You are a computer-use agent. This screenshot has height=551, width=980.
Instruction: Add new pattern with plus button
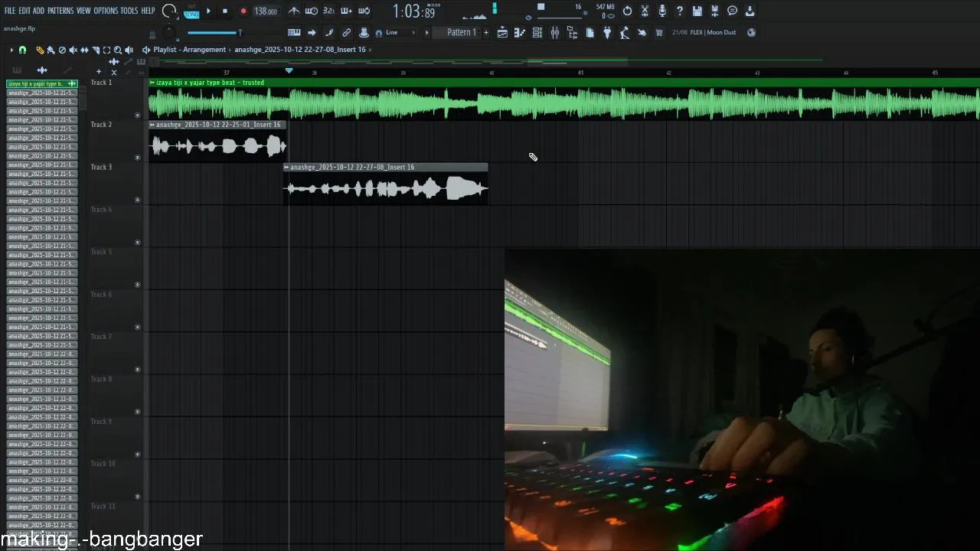point(485,32)
